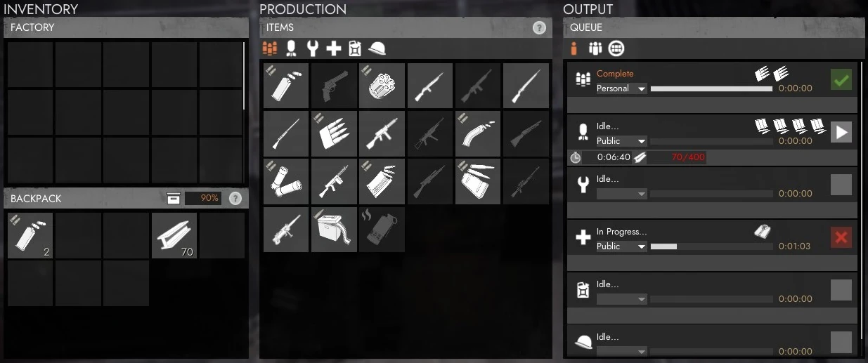Switch to the globe queue tab icon
Viewport: 868px width, 363px height.
(616, 48)
